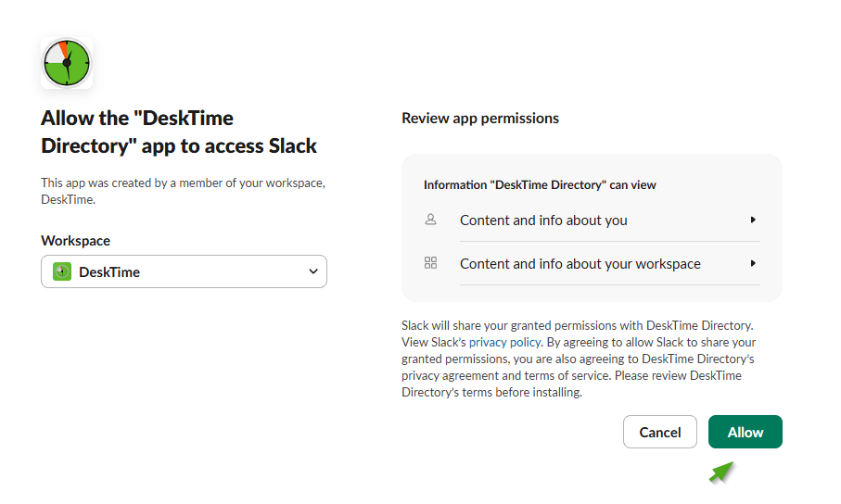Click the "Allow the DeskTime Directory app" title
This screenshot has height=504, width=841.
[179, 132]
